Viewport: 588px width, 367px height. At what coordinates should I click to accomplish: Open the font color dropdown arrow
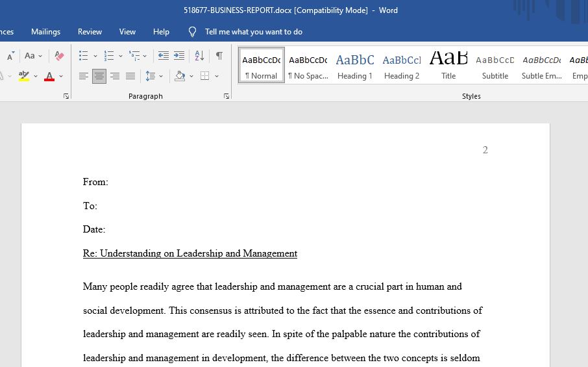(61, 76)
